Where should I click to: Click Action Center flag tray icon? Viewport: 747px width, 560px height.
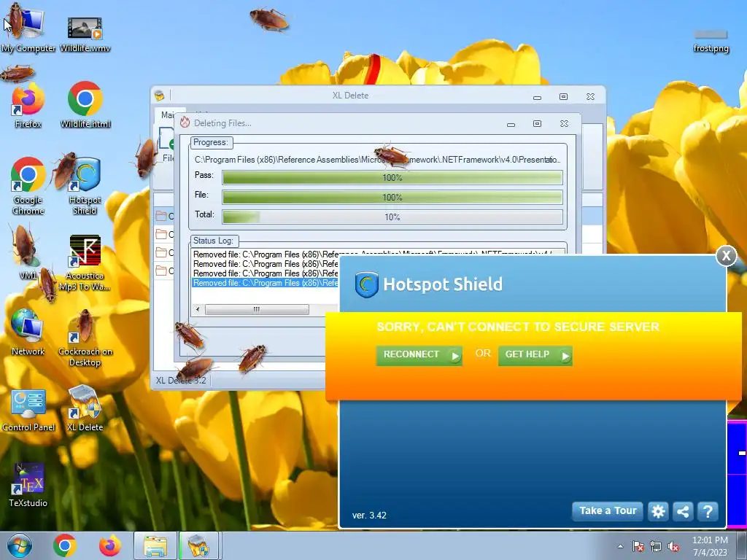[x=638, y=546]
